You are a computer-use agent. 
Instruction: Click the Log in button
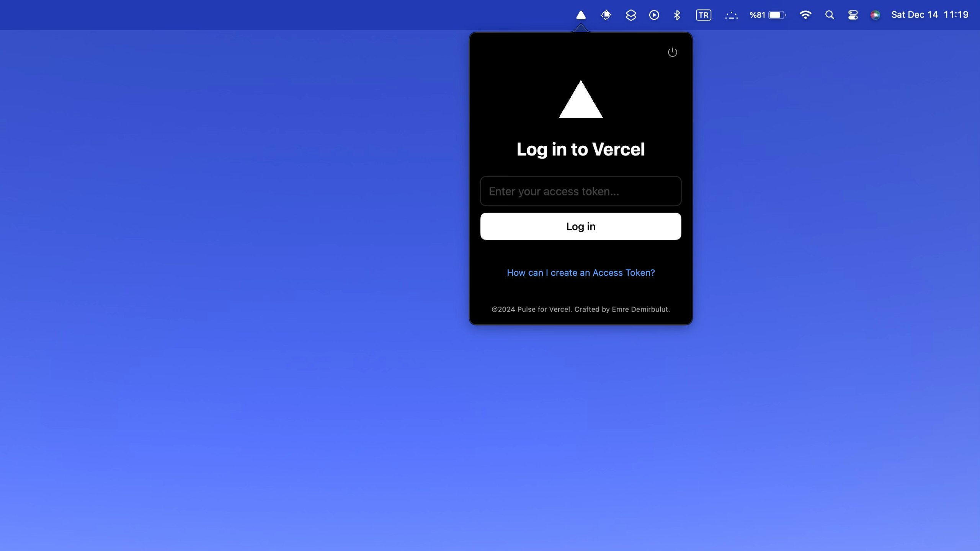[x=581, y=226]
